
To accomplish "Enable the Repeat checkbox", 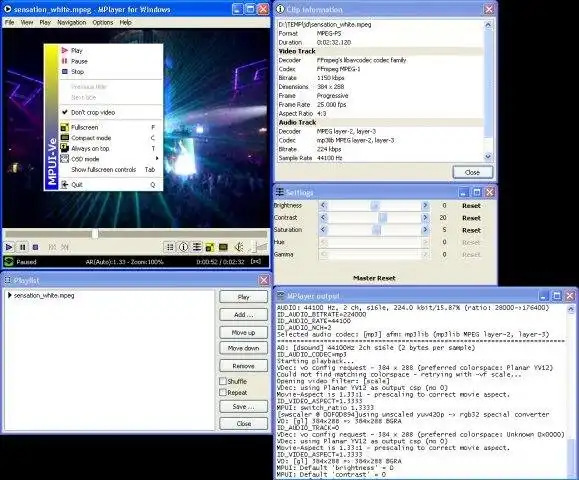I will 223,392.
